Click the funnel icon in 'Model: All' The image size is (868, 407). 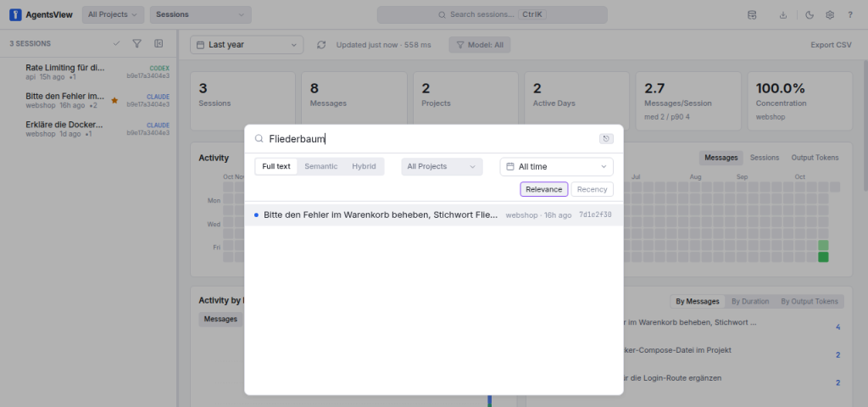pos(460,45)
